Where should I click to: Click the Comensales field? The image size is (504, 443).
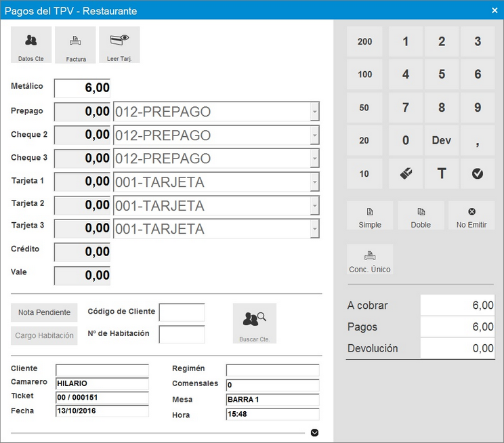point(272,385)
